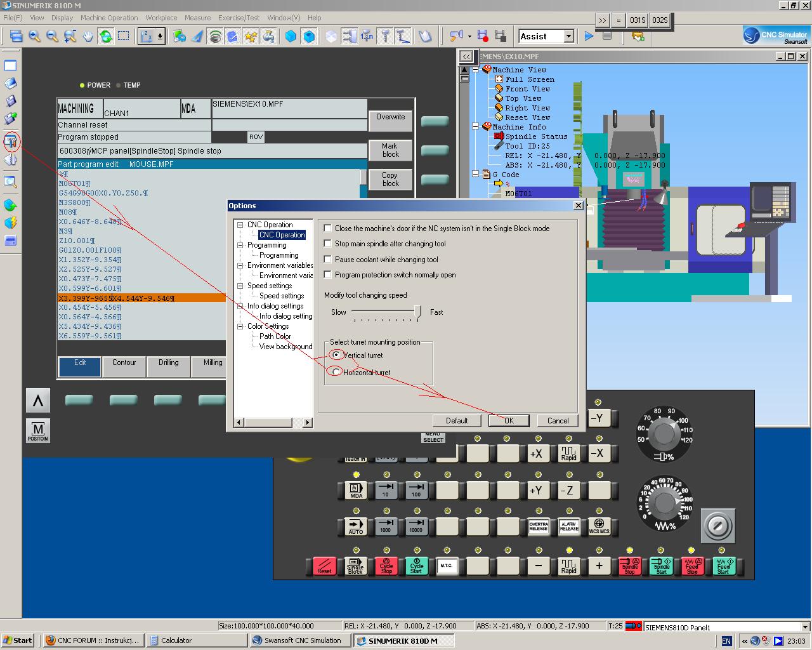This screenshot has width=812, height=650.
Task: Click the coolant faucet toolbar icon
Action: pyautogui.click(x=269, y=36)
